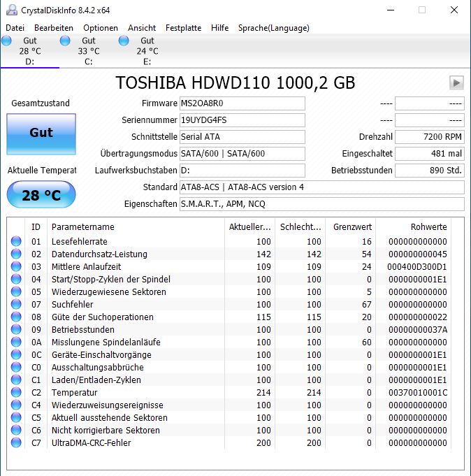Open the Datei menu
Image resolution: width=471 pixels, height=476 pixels.
pos(15,28)
